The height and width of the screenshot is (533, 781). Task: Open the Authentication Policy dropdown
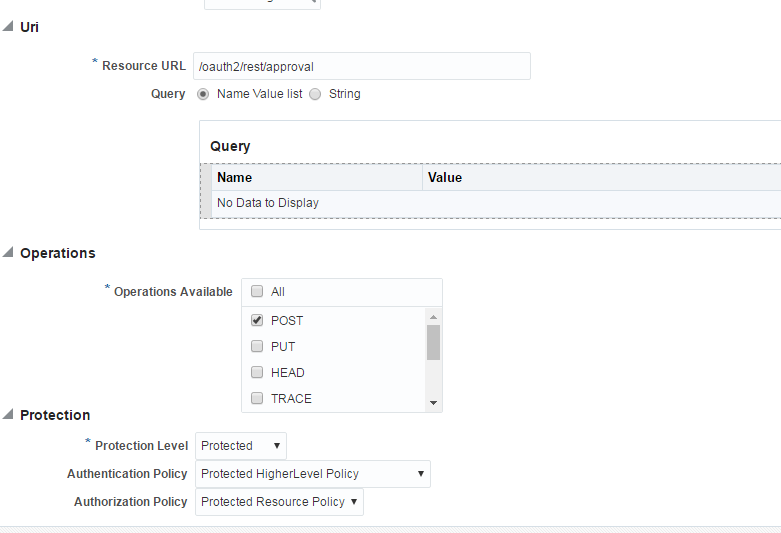[x=313, y=474]
